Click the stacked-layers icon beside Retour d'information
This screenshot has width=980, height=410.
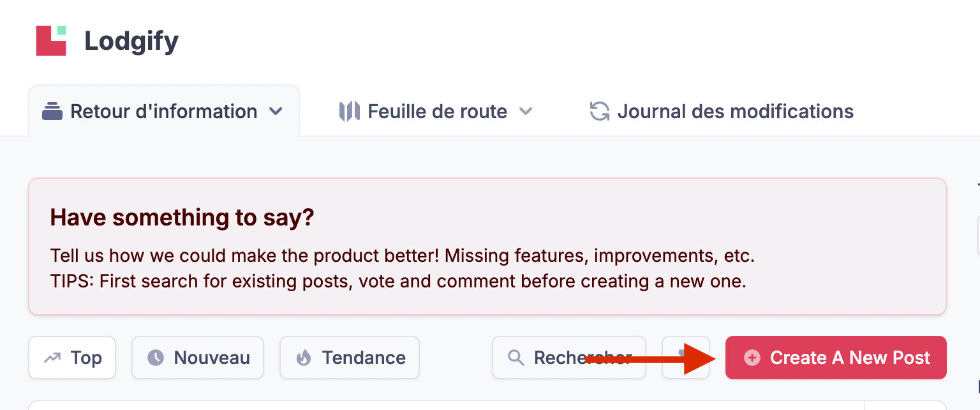pos(52,112)
